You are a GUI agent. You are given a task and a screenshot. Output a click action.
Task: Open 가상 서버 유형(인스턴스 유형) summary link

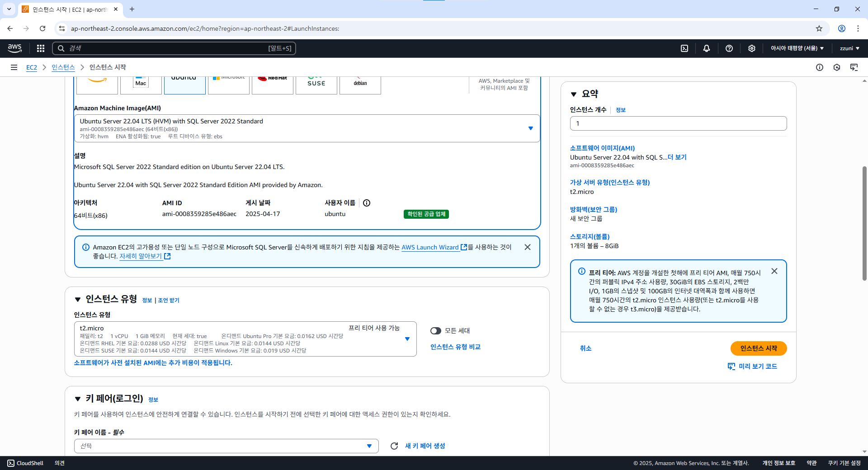(610, 183)
